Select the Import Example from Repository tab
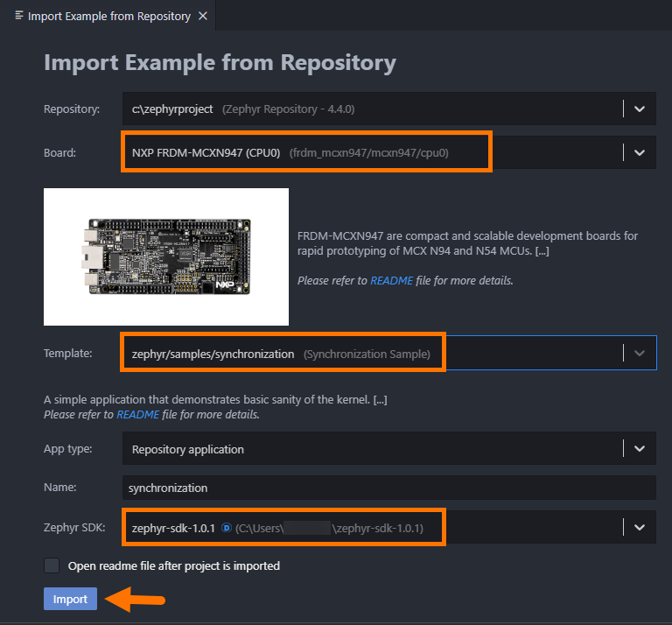 tap(108, 16)
